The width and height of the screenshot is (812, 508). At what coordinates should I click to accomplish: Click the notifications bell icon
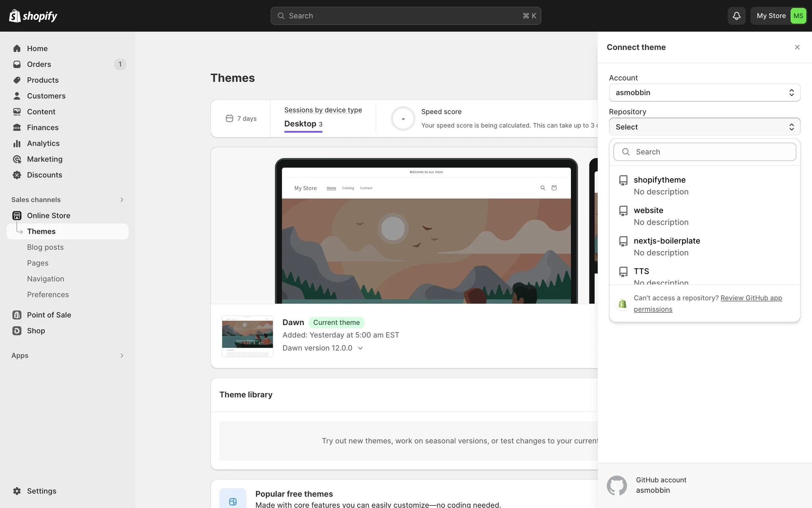point(736,16)
